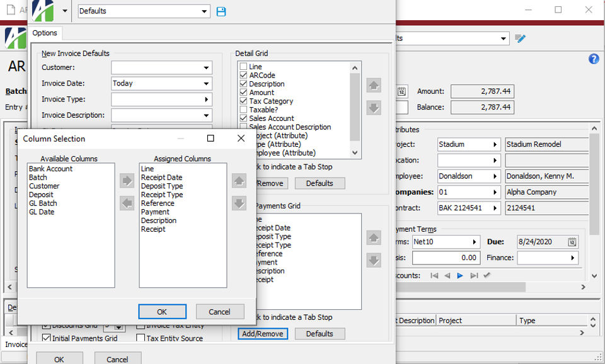Move assigned column down in Column Selection
The height and width of the screenshot is (364, 605).
click(239, 203)
